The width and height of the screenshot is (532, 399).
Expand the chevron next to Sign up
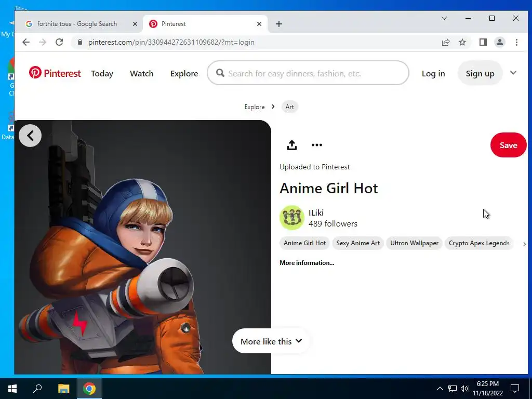click(x=513, y=73)
